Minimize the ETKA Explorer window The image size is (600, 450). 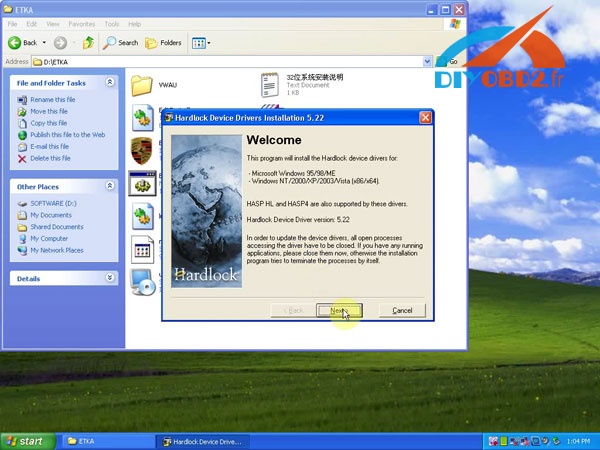(x=432, y=10)
